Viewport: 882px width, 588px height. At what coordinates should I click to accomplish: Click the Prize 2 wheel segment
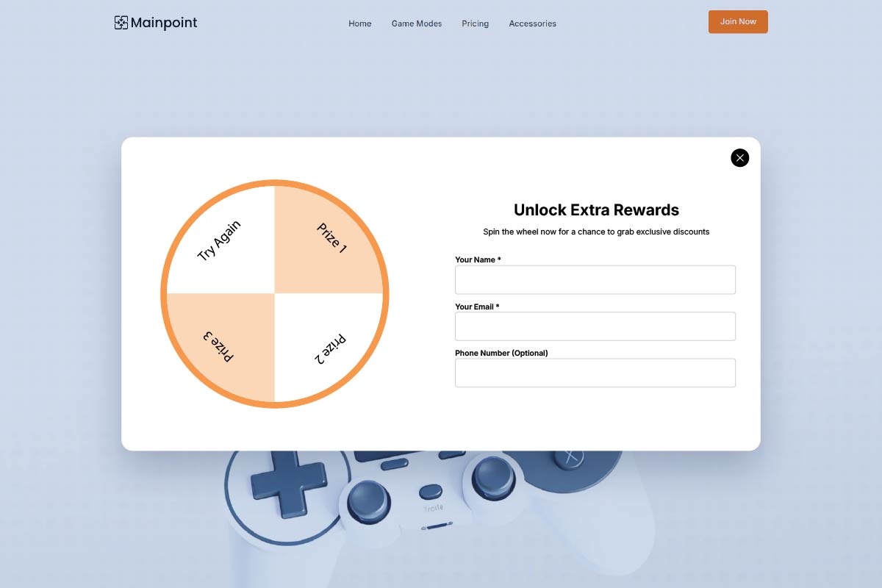coord(329,348)
